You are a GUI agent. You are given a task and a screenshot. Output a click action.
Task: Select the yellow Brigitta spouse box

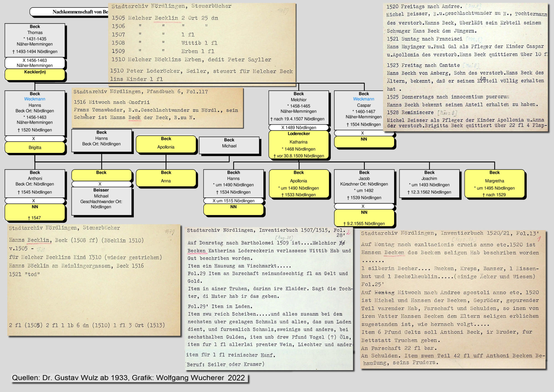pyautogui.click(x=35, y=148)
